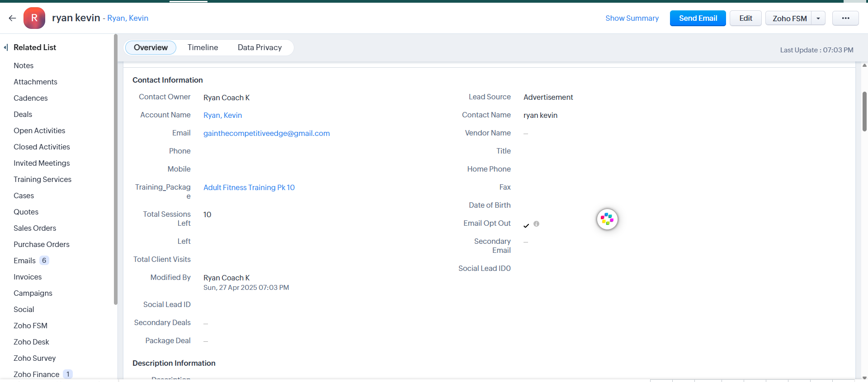
Task: Select Cadences in the related list
Action: tap(30, 98)
